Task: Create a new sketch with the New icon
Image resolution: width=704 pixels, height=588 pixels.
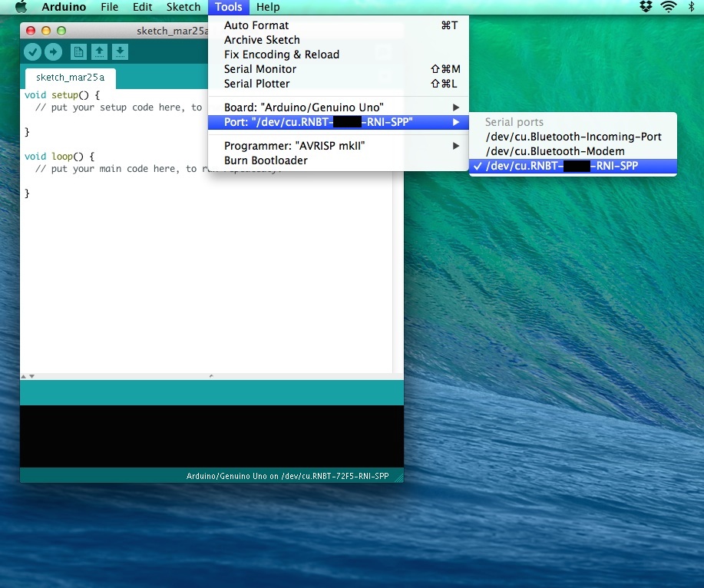Action: [78, 52]
